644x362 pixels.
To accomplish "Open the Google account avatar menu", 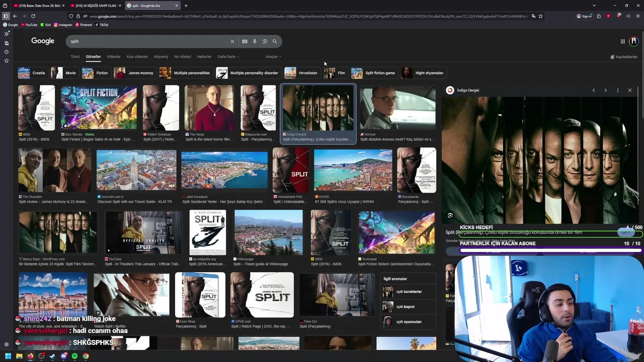I will (633, 41).
